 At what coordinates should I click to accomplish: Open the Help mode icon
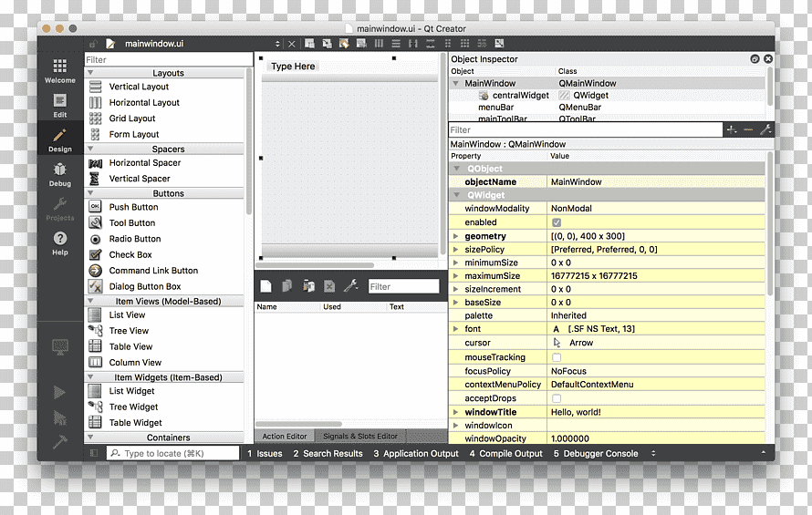pyautogui.click(x=59, y=243)
